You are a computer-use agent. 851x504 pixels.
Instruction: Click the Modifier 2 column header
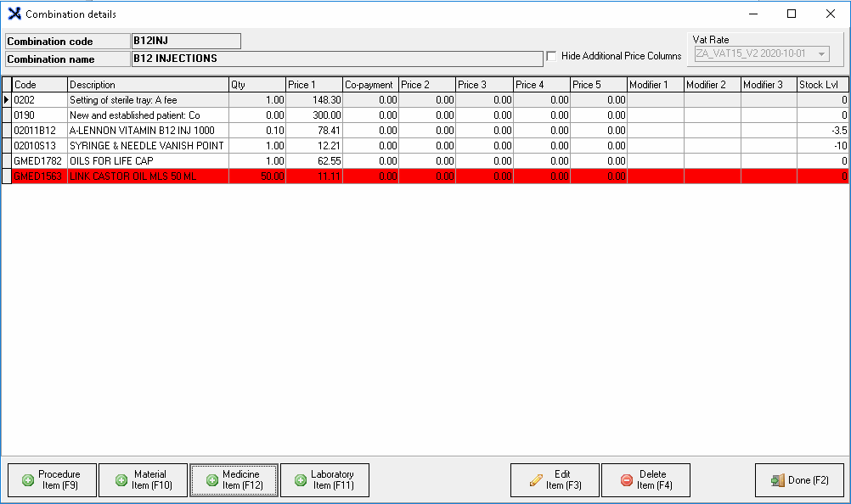pyautogui.click(x=713, y=85)
